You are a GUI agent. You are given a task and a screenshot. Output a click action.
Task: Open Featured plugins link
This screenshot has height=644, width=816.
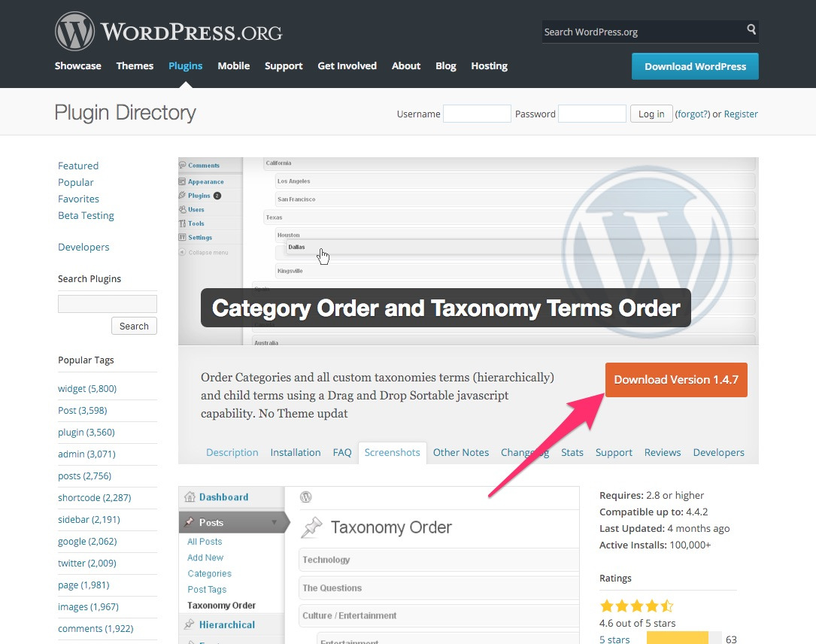(78, 166)
